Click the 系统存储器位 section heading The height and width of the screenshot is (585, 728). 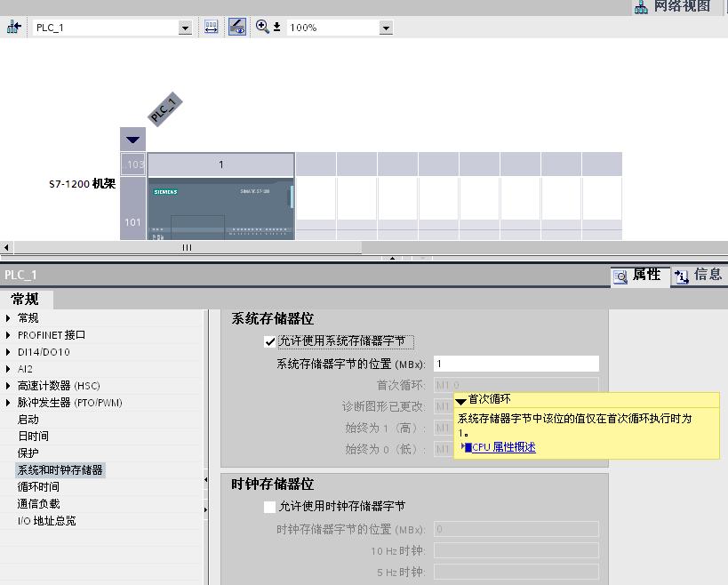pyautogui.click(x=273, y=318)
